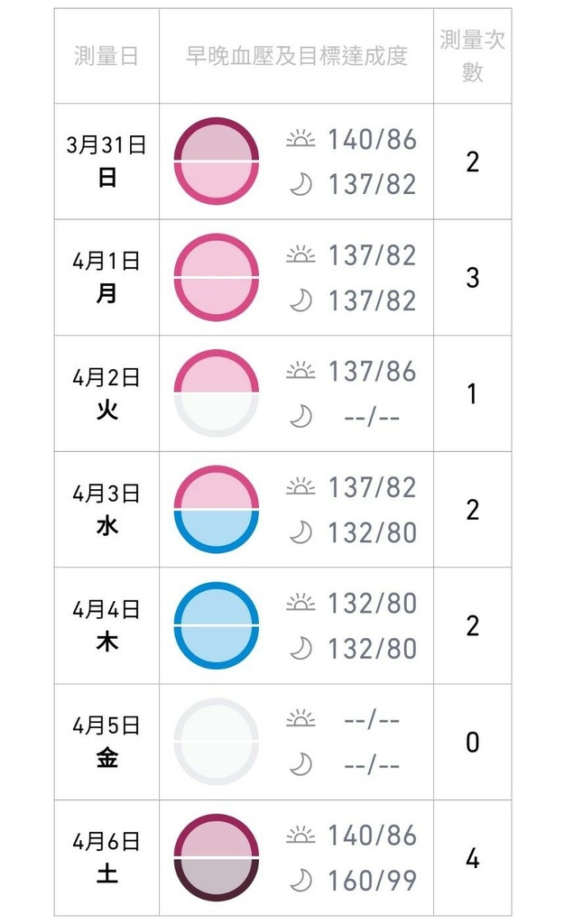Click the 早晚血壓及目標達成度 column header
Image resolution: width=564 pixels, height=924 pixels.
pyautogui.click(x=296, y=56)
